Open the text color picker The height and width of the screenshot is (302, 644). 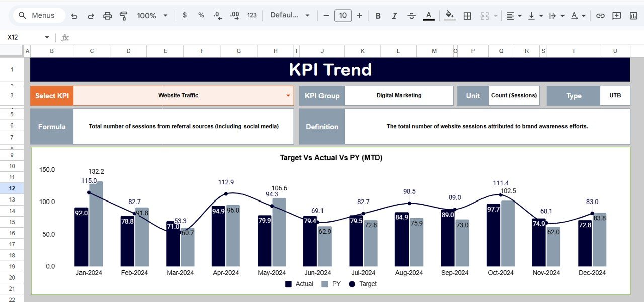tap(429, 16)
